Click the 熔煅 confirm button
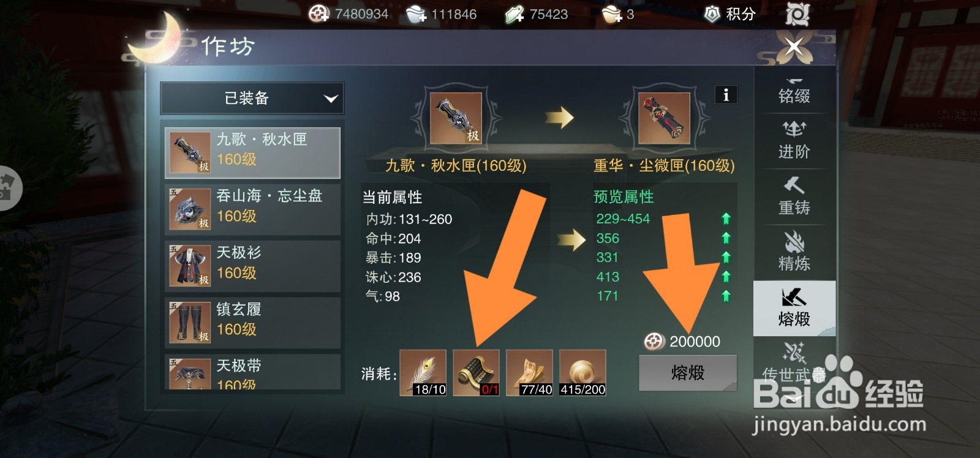Screen dimensions: 980x458 click(688, 372)
